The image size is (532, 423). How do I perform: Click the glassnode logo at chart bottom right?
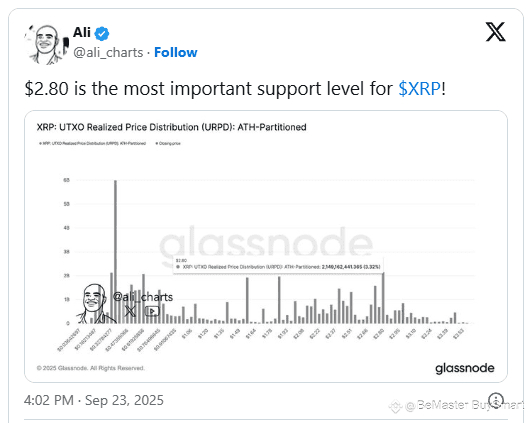pyautogui.click(x=464, y=368)
